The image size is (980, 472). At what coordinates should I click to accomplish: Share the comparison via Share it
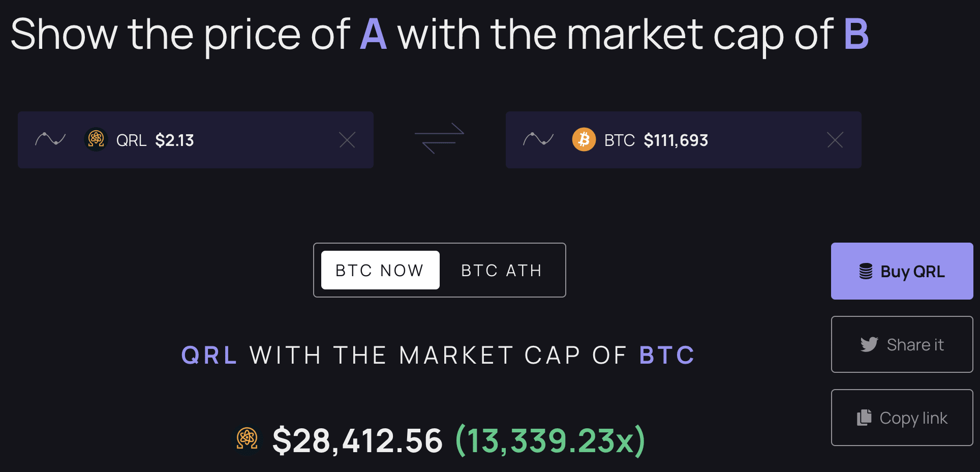(x=902, y=344)
